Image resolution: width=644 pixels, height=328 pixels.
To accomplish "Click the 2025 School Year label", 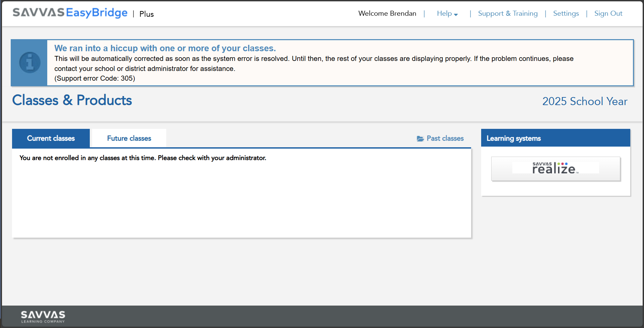I will [x=584, y=101].
